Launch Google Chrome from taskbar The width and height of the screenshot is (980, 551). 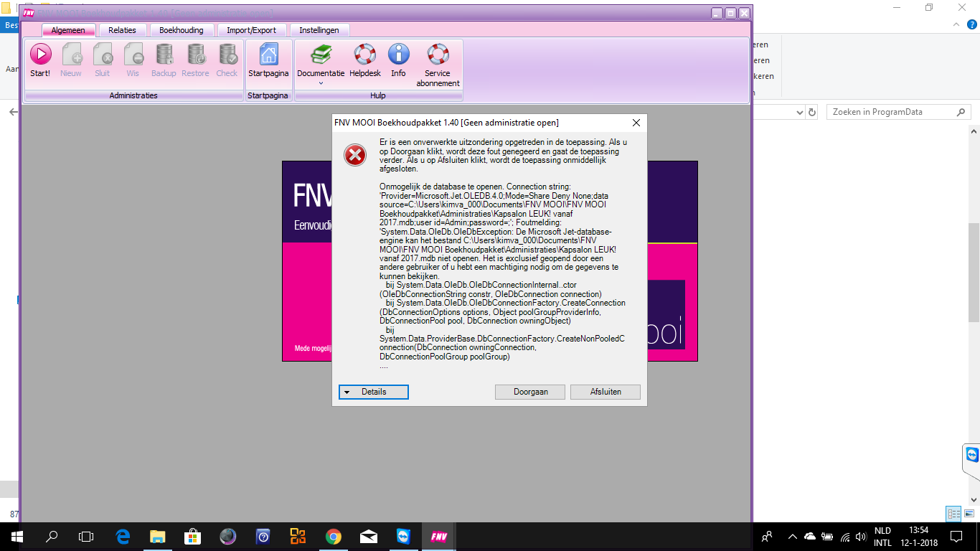click(x=334, y=537)
